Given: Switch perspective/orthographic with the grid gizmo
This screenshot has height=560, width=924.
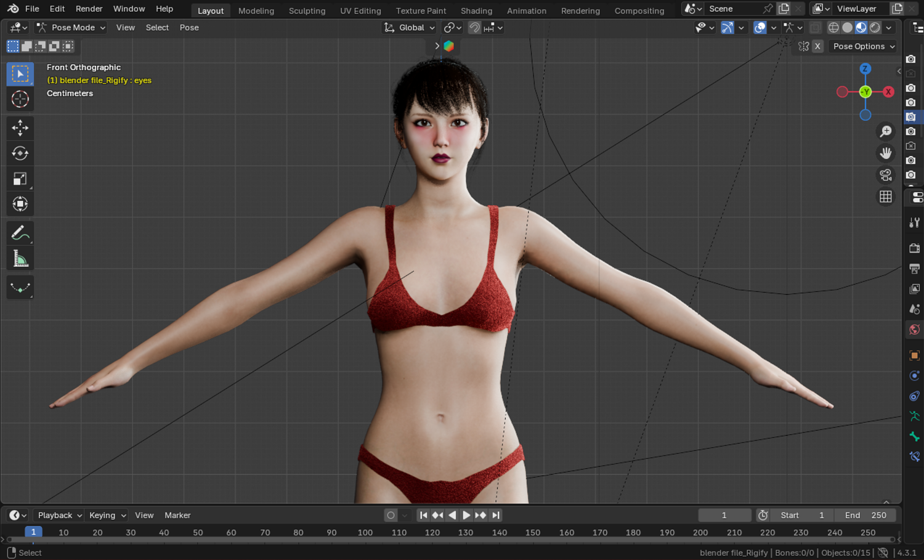Looking at the screenshot, I should pos(886,197).
